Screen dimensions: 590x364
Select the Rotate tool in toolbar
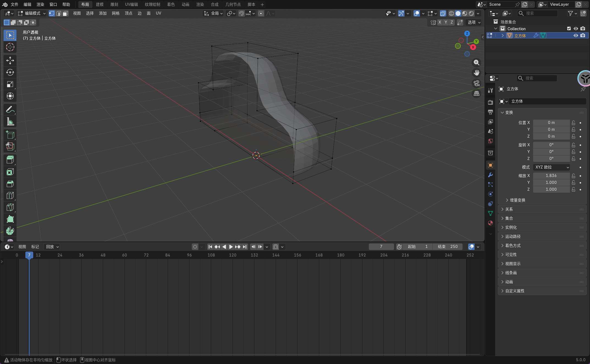point(10,72)
